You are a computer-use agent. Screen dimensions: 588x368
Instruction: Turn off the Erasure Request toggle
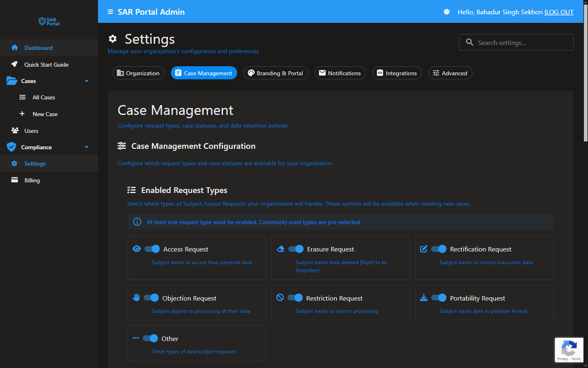[296, 249]
